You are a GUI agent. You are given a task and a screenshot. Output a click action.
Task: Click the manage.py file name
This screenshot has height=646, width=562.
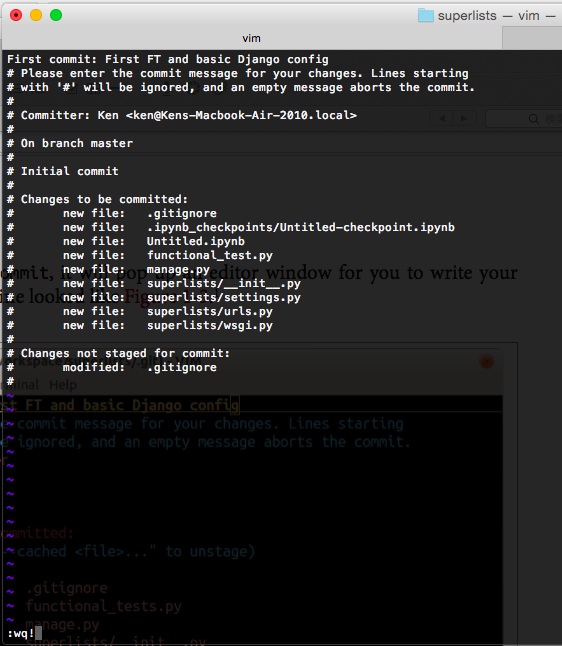pos(178,269)
